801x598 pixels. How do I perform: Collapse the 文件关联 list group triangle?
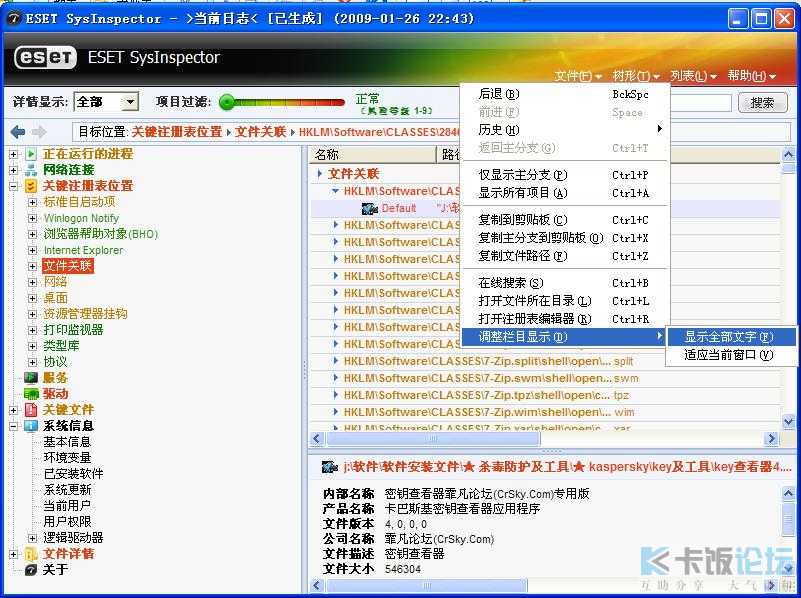319,174
